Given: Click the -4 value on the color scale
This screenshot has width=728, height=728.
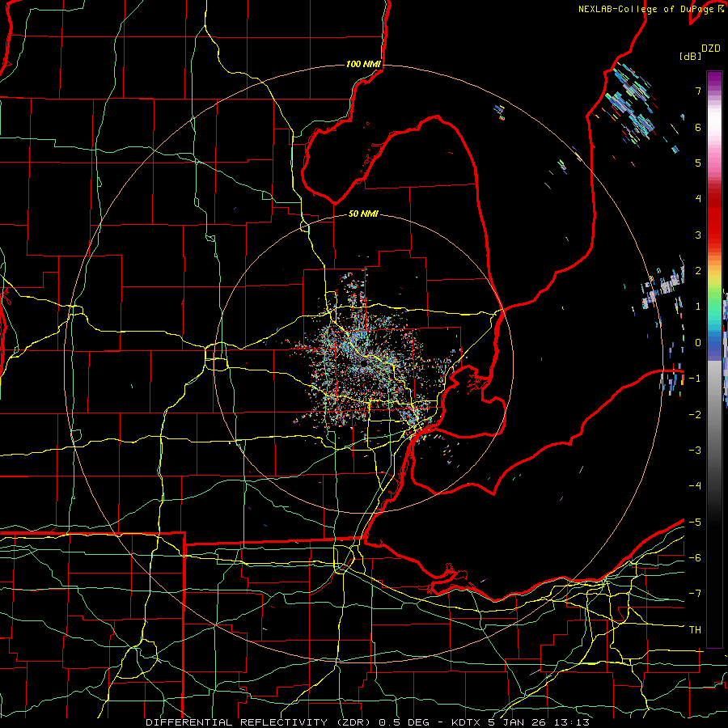Looking at the screenshot, I should [x=695, y=486].
